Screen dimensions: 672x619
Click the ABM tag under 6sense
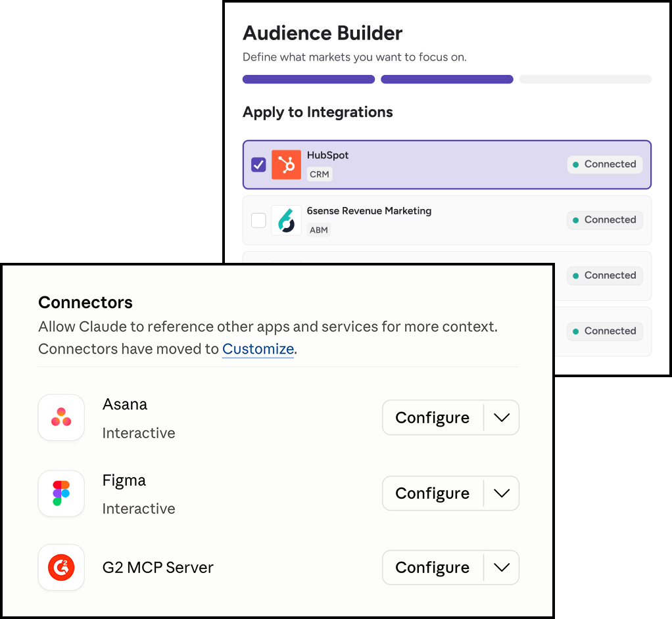(x=319, y=230)
